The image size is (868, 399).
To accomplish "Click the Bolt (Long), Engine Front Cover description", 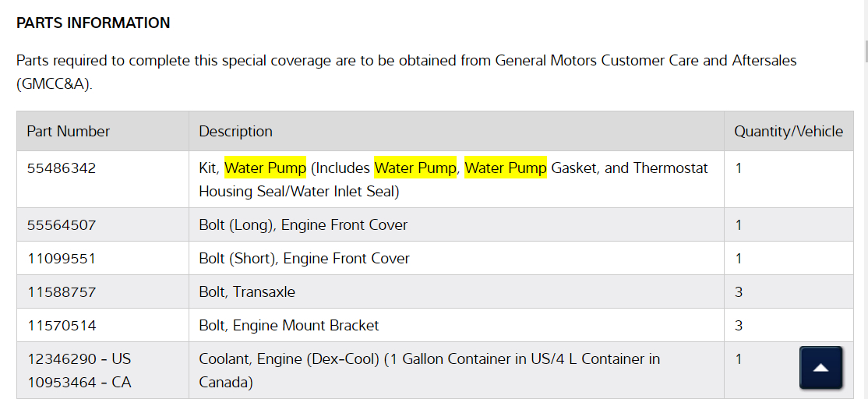I will point(303,225).
